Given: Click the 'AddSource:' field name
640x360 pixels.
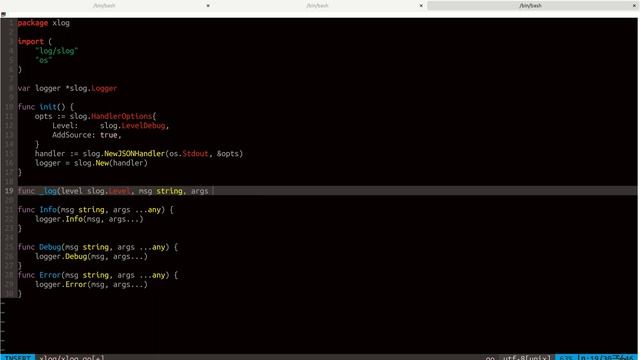Looking at the screenshot, I should tap(73, 135).
